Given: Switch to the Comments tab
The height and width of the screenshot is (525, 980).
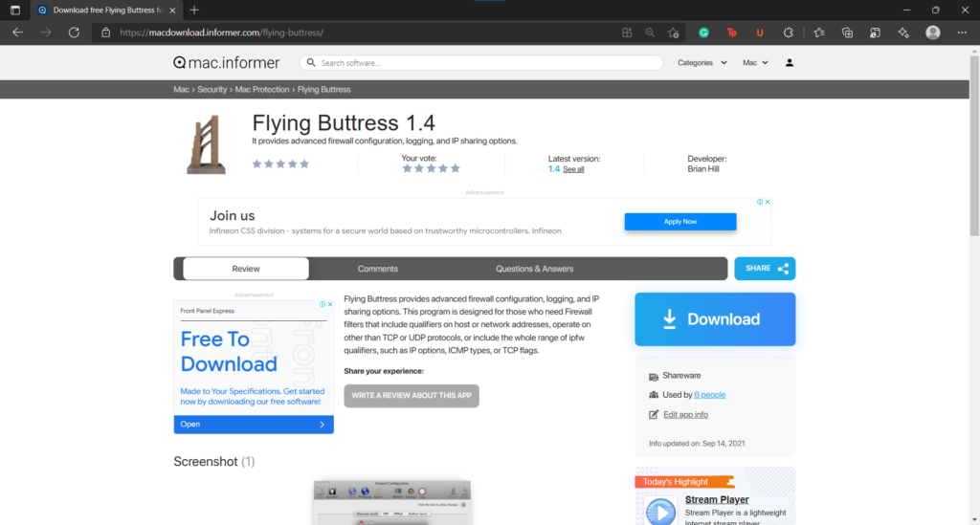Looking at the screenshot, I should coord(377,269).
